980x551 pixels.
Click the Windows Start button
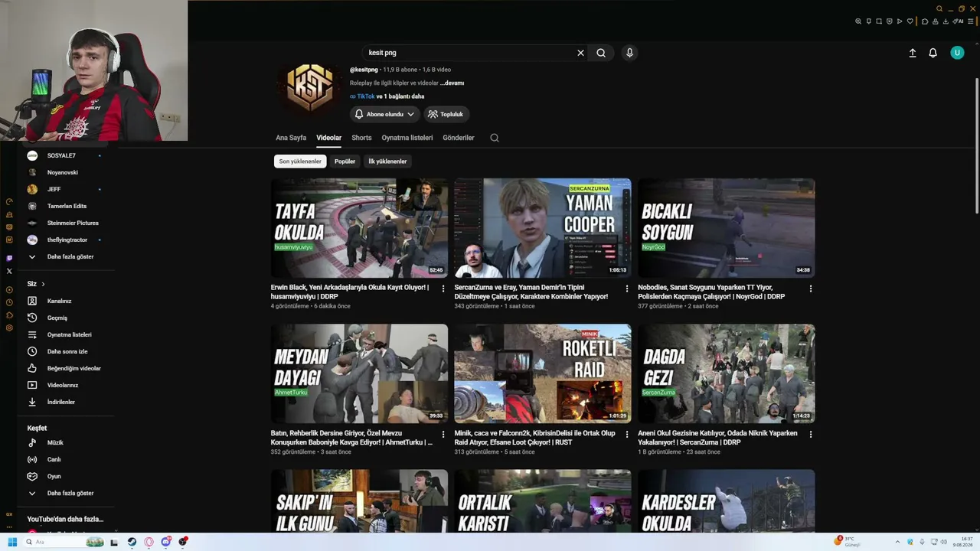click(x=12, y=542)
